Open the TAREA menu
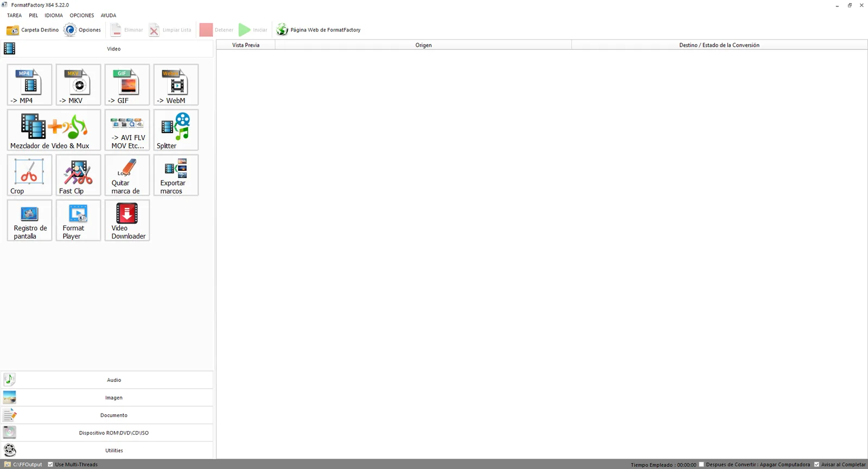Image resolution: width=868 pixels, height=469 pixels. (x=14, y=15)
